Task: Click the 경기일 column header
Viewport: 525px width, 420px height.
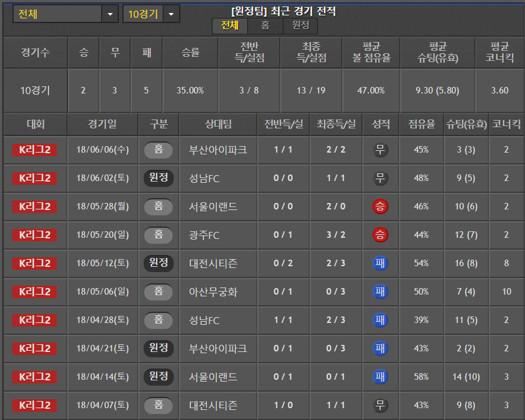Action: (102, 124)
